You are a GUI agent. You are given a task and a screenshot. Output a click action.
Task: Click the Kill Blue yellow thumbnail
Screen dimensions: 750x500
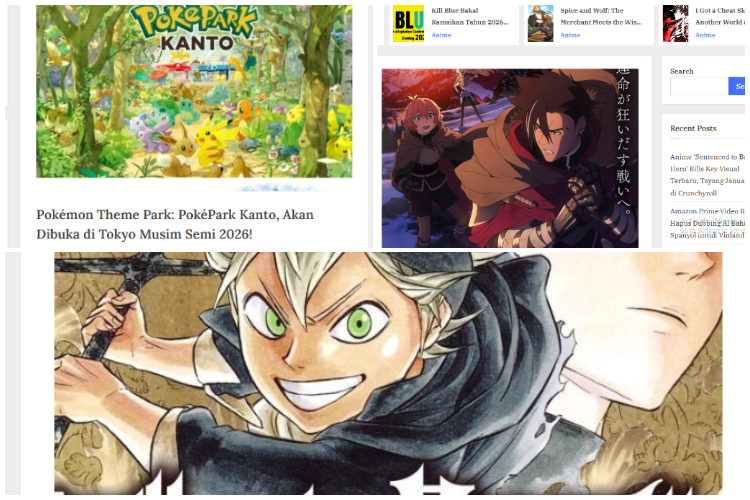coord(408,23)
